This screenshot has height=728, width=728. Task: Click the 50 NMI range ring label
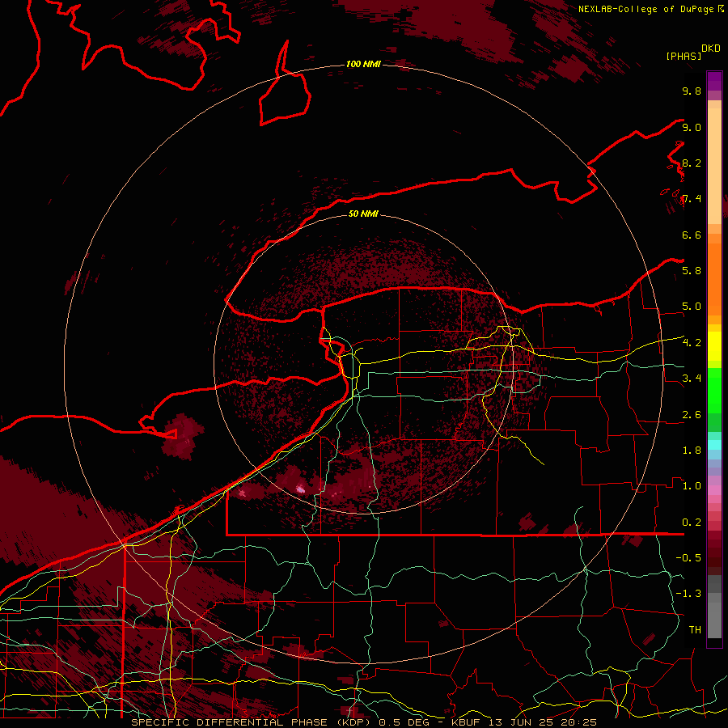363,214
